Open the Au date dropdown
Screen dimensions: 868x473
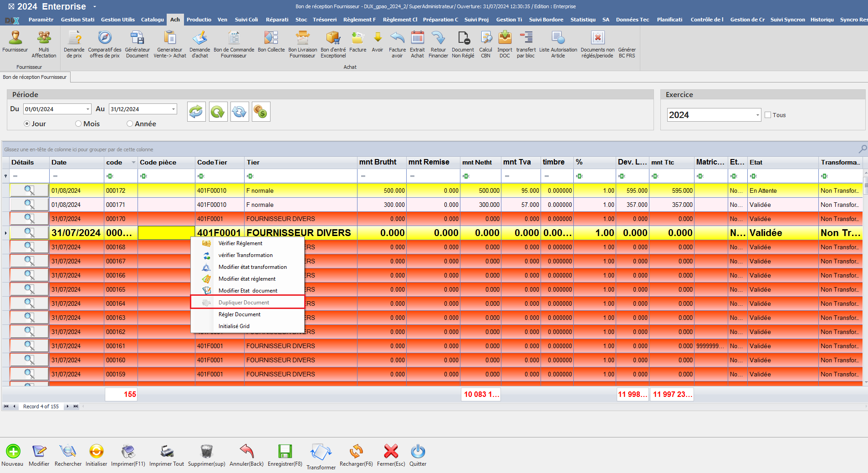pyautogui.click(x=173, y=109)
